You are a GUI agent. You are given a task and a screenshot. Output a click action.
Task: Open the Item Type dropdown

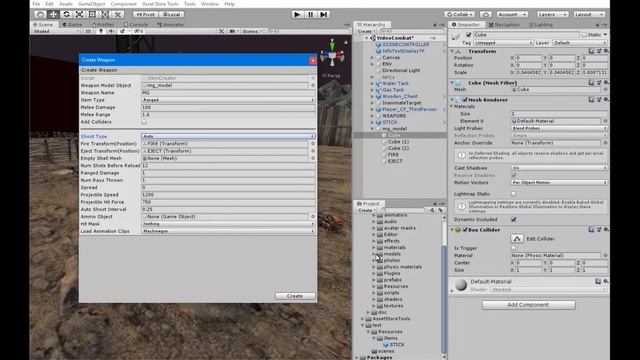[x=228, y=100]
